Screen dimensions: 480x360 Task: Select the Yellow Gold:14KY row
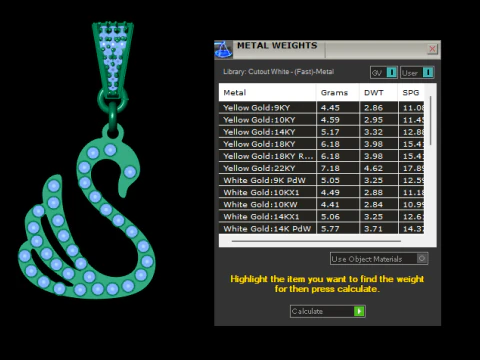point(322,132)
